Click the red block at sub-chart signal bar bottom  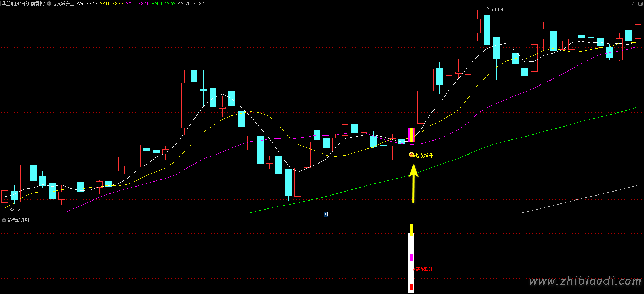click(x=411, y=287)
